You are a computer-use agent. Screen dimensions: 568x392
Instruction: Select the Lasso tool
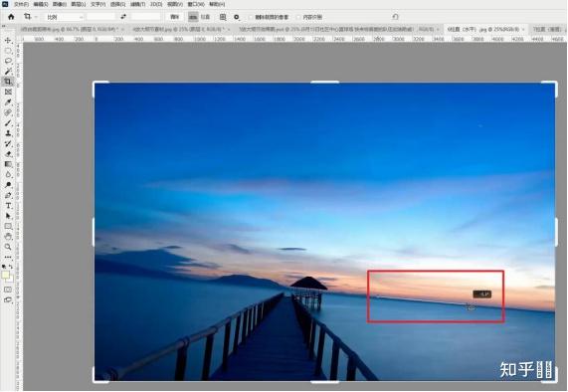pos(8,61)
